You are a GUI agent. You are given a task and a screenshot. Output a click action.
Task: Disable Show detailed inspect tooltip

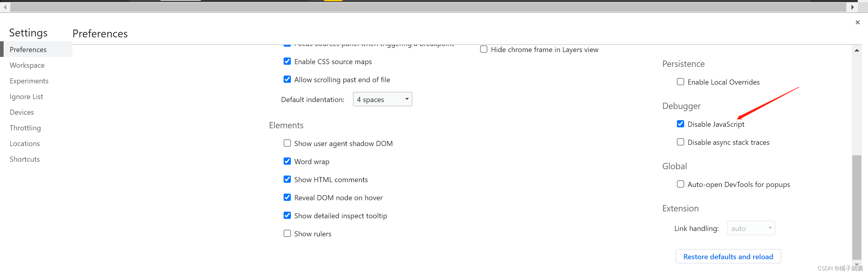pos(287,215)
